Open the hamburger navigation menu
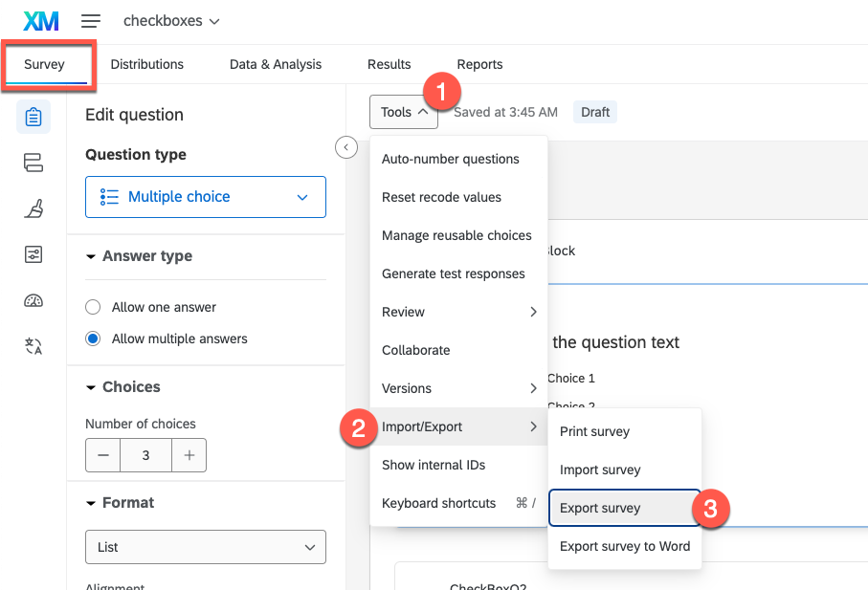868x590 pixels. (x=91, y=21)
